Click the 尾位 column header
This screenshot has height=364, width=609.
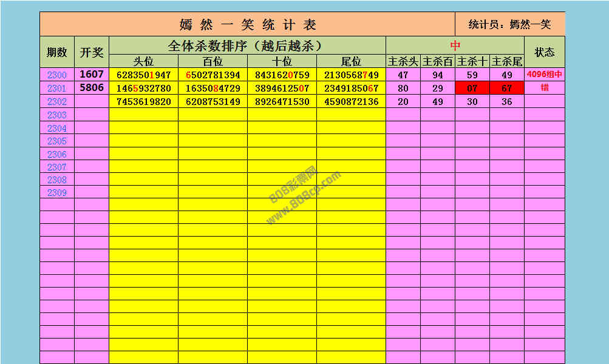point(351,61)
